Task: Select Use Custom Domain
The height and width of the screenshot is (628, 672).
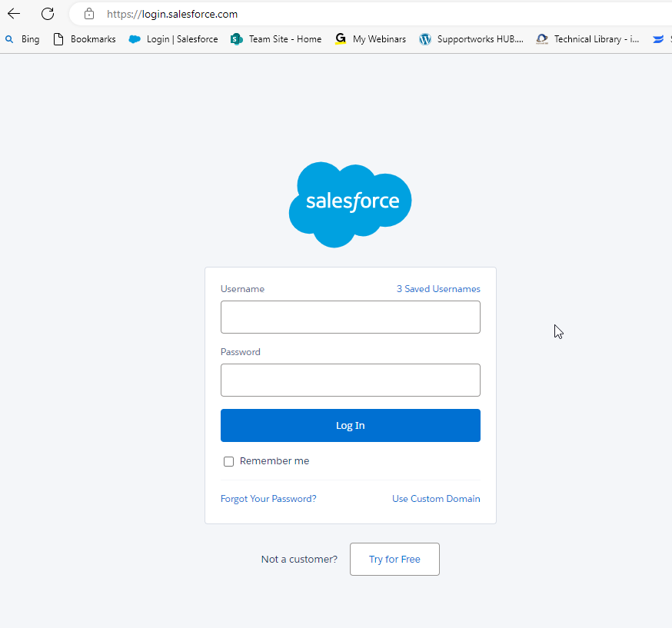Action: [x=436, y=498]
